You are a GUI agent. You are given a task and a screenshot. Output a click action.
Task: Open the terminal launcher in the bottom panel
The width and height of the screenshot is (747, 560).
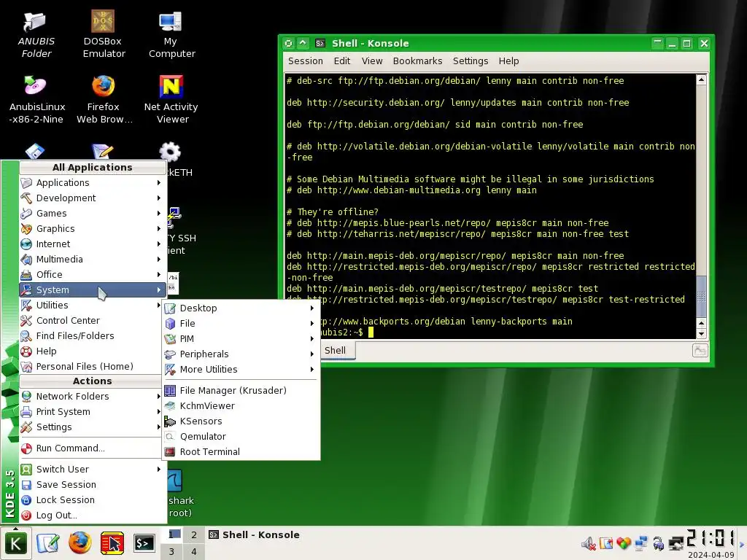point(144,543)
